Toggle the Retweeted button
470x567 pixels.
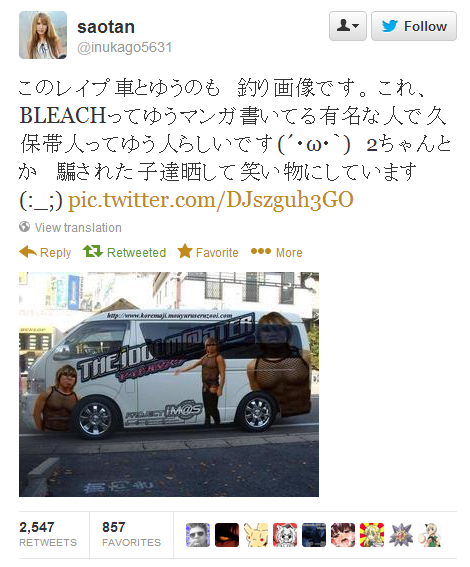tap(124, 252)
